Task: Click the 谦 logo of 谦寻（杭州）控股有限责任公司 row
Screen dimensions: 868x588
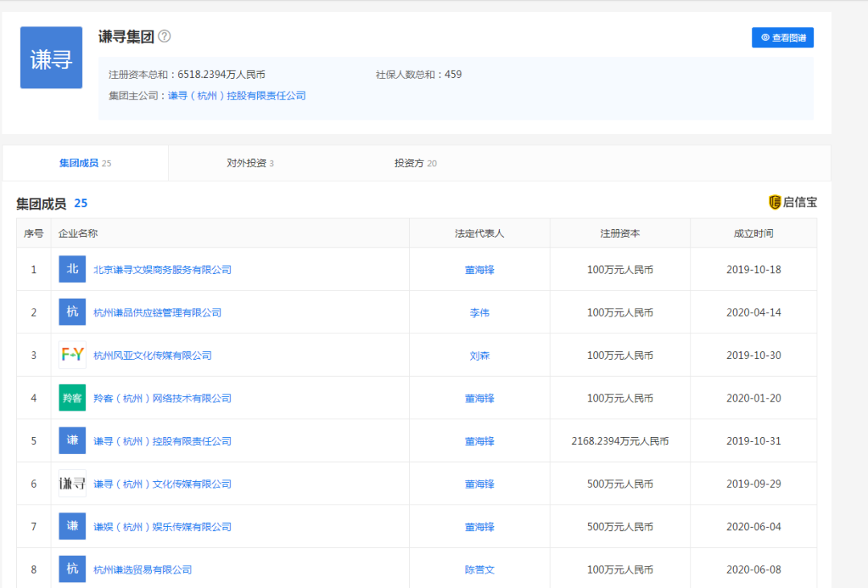Action: (x=72, y=441)
